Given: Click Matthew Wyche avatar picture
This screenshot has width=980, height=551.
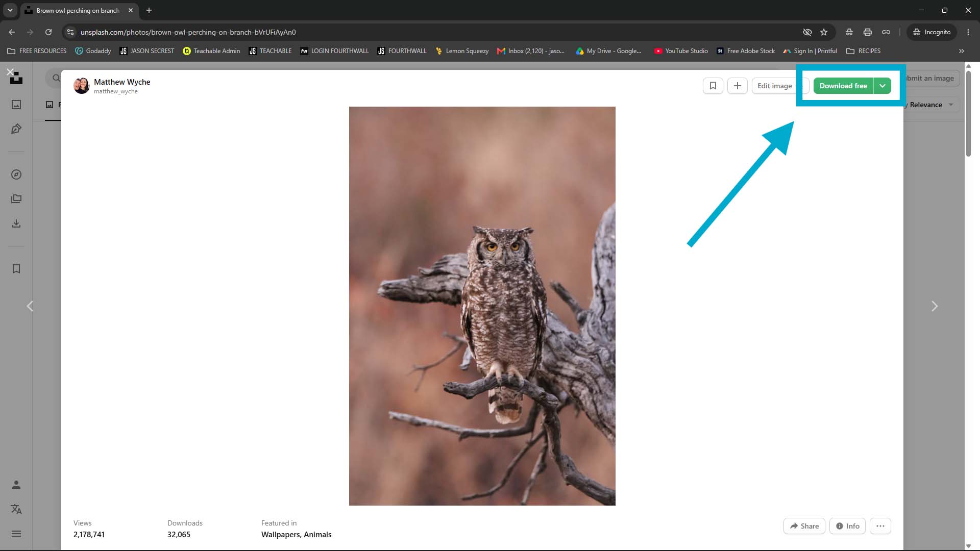Looking at the screenshot, I should coord(82,86).
